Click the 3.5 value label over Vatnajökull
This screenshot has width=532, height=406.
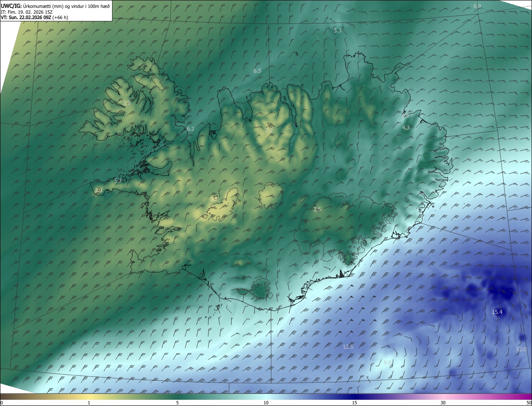pyautogui.click(x=317, y=210)
